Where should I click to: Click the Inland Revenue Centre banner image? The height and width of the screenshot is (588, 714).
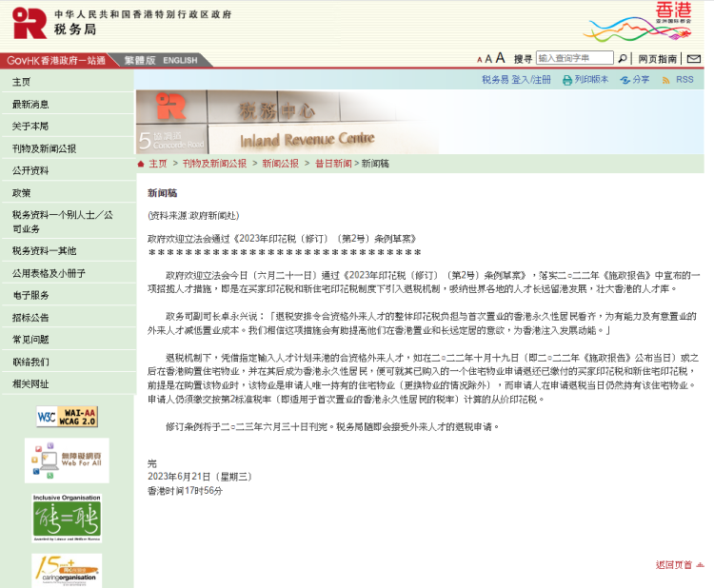click(x=288, y=122)
